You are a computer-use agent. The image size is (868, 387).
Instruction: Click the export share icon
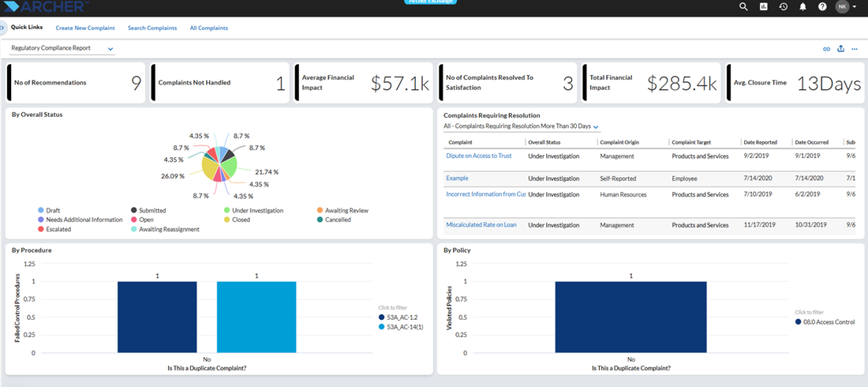[841, 48]
